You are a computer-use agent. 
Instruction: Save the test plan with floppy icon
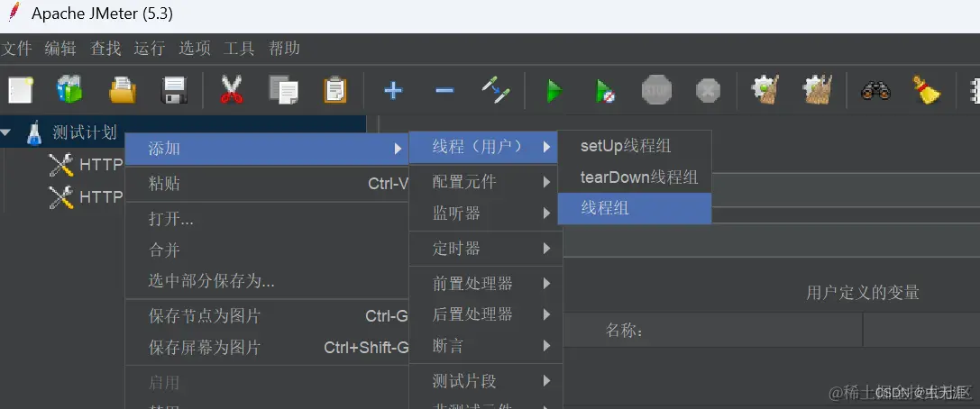pyautogui.click(x=175, y=91)
